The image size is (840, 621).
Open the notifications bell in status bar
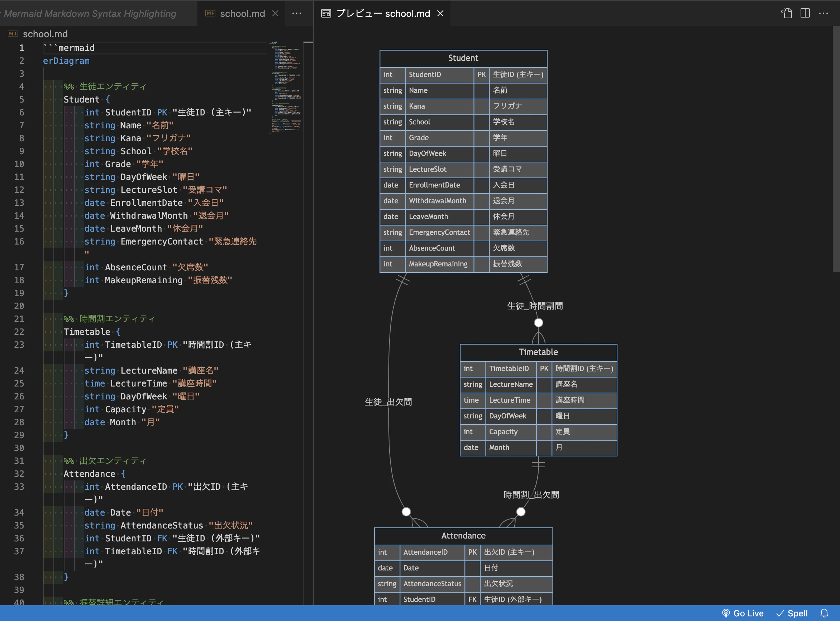tap(824, 613)
